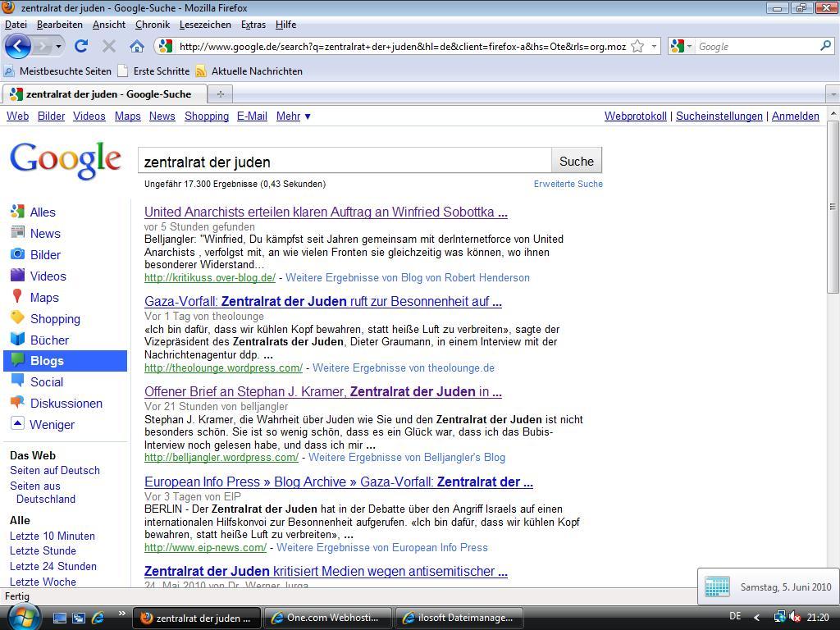The height and width of the screenshot is (630, 840).
Task: Select the Maps pin icon in sidebar
Action: click(17, 296)
